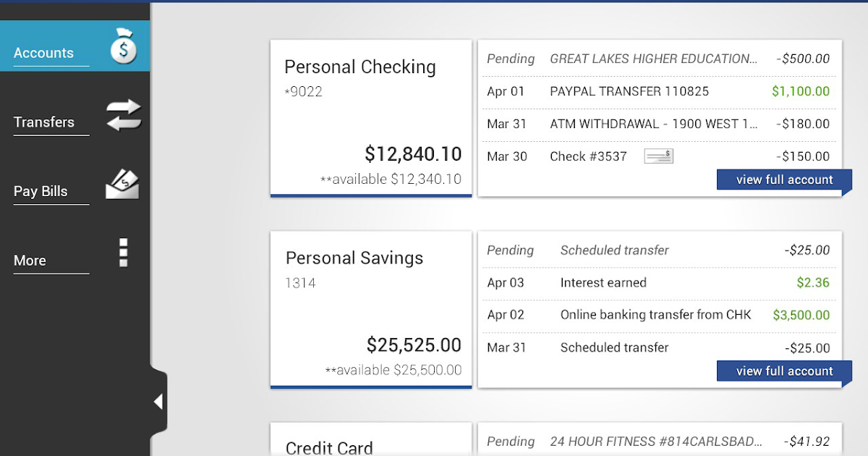The width and height of the screenshot is (868, 456).
Task: Click the More vertical dots icon
Action: point(124,253)
